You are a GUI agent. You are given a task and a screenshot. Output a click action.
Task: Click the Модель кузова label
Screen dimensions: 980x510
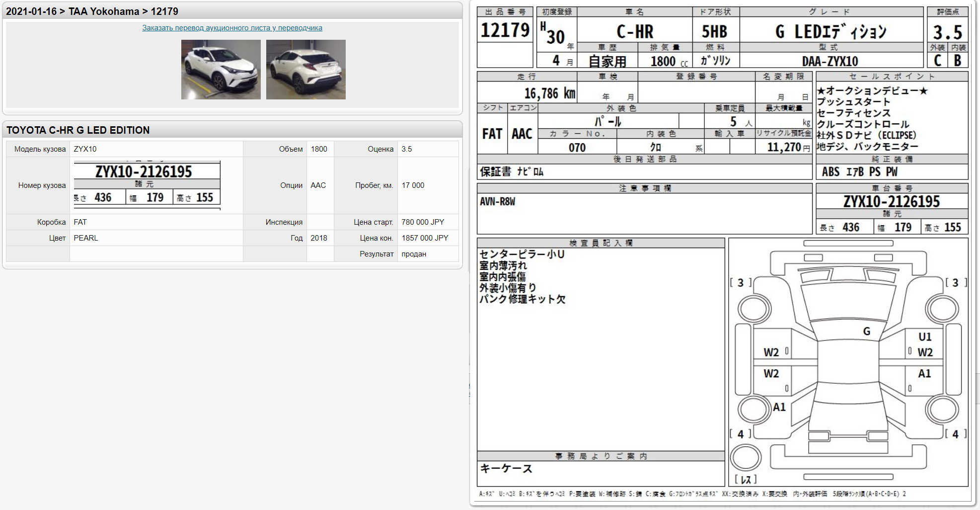click(x=40, y=149)
